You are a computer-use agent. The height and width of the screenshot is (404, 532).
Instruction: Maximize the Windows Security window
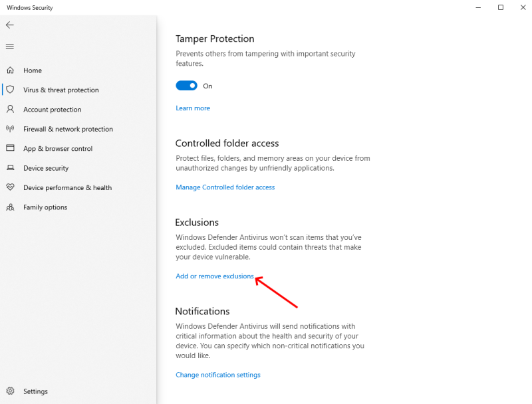click(501, 7)
